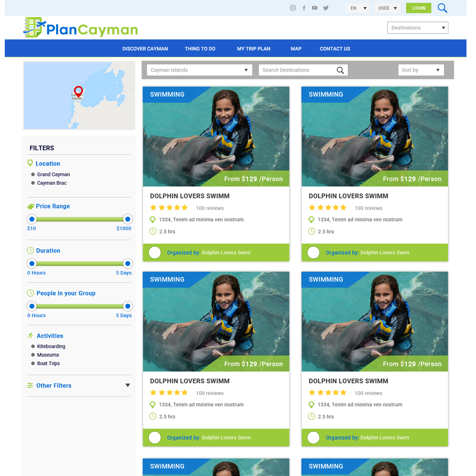Image resolution: width=476 pixels, height=476 pixels.
Task: Open the Destinations dropdown
Action: coord(418,28)
